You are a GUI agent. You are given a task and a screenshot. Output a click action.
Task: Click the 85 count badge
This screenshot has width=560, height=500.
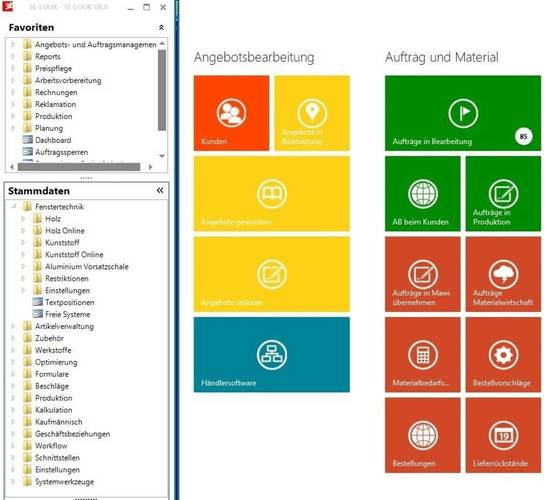(523, 136)
